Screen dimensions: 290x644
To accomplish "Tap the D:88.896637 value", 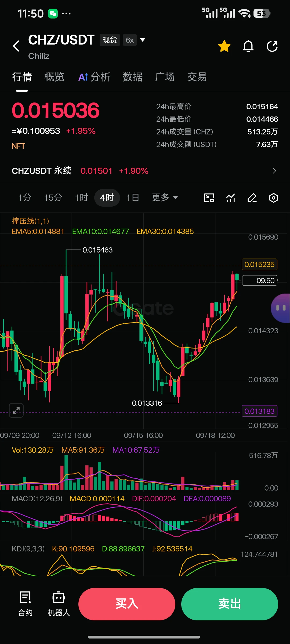I will [123, 549].
